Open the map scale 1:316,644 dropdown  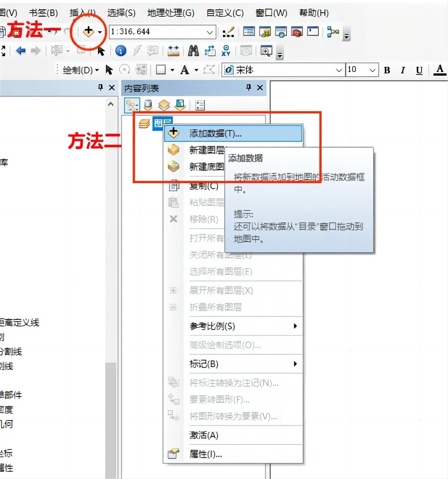[209, 32]
